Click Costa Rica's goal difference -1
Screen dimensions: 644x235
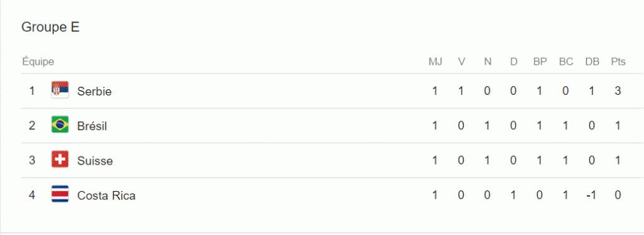591,195
